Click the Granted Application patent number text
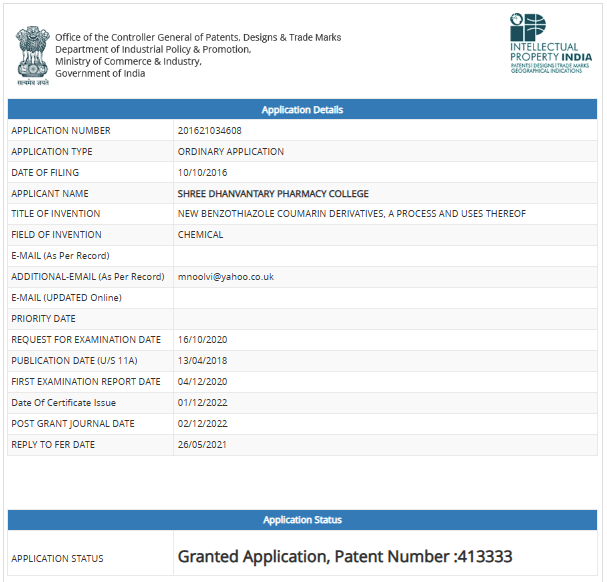607x582 pixels. point(345,557)
